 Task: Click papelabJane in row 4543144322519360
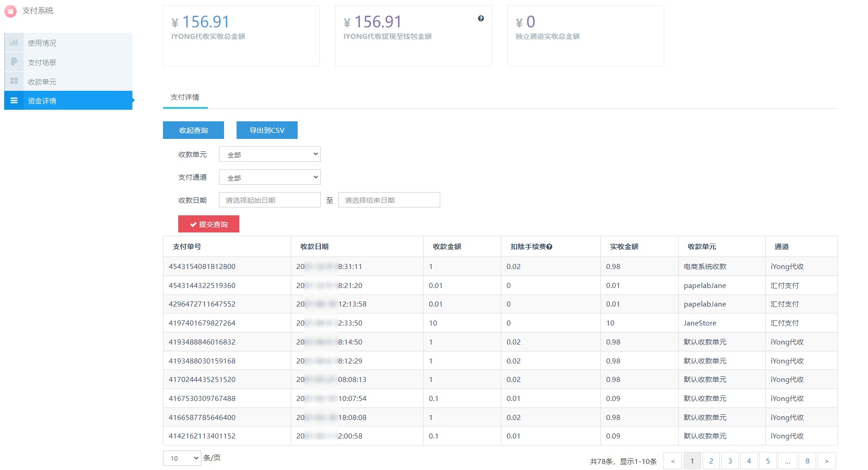705,286
